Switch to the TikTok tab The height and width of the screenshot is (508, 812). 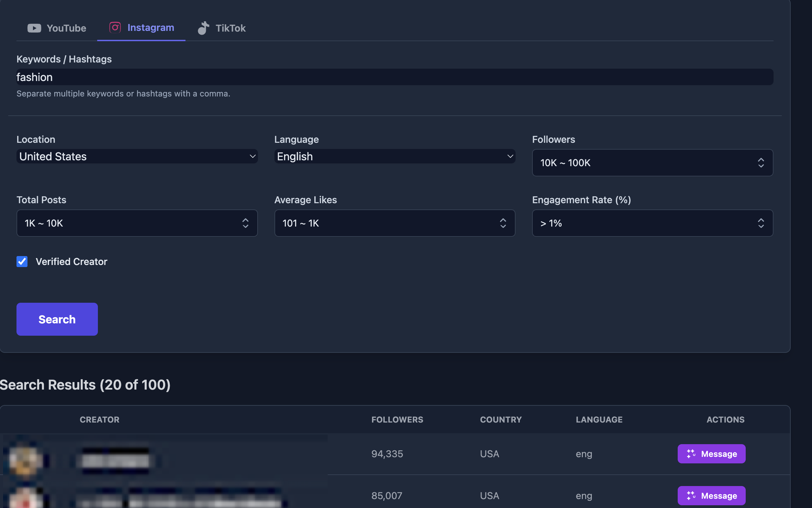coord(222,28)
